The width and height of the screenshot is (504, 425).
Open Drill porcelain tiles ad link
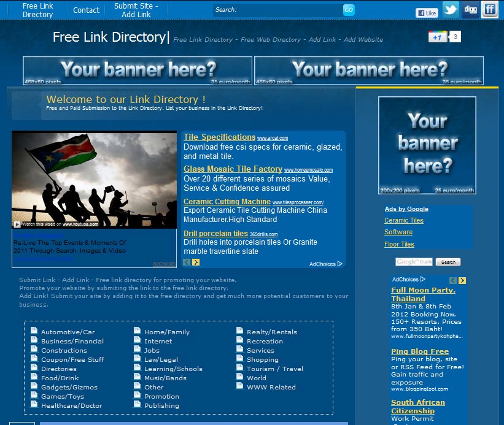click(215, 234)
